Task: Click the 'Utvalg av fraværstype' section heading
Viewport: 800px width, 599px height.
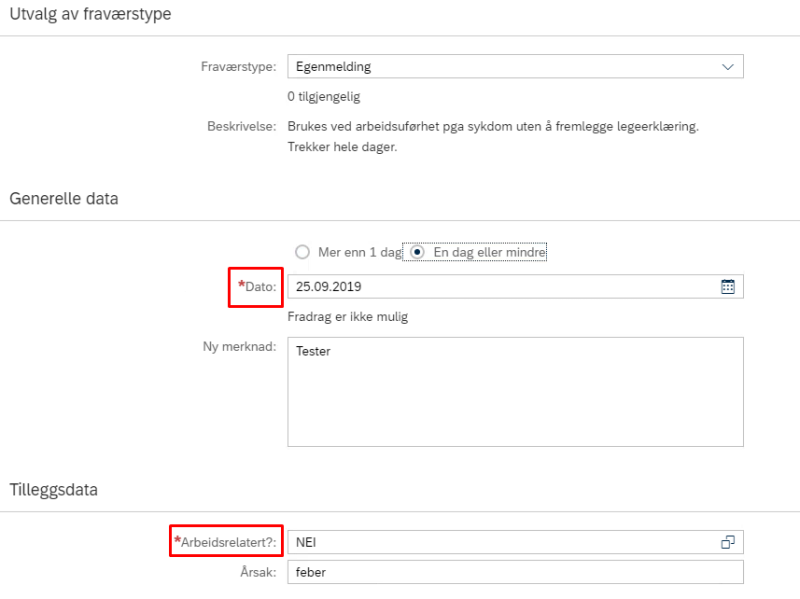Action: (90, 14)
